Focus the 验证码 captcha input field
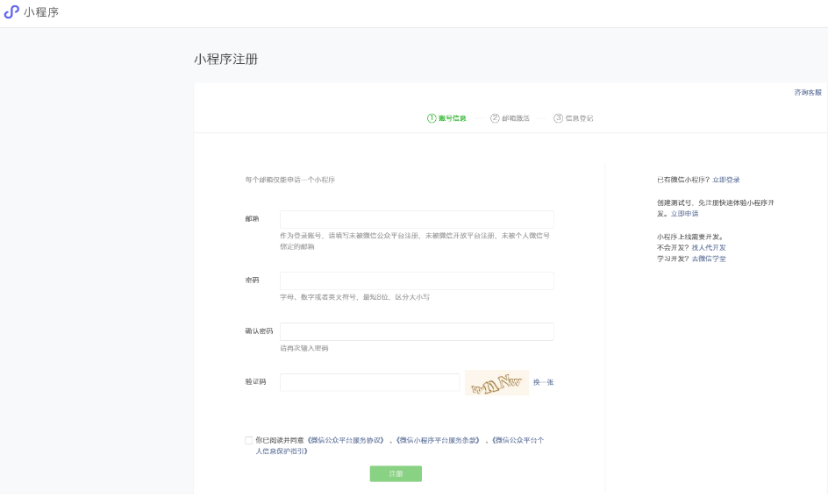 pos(369,382)
